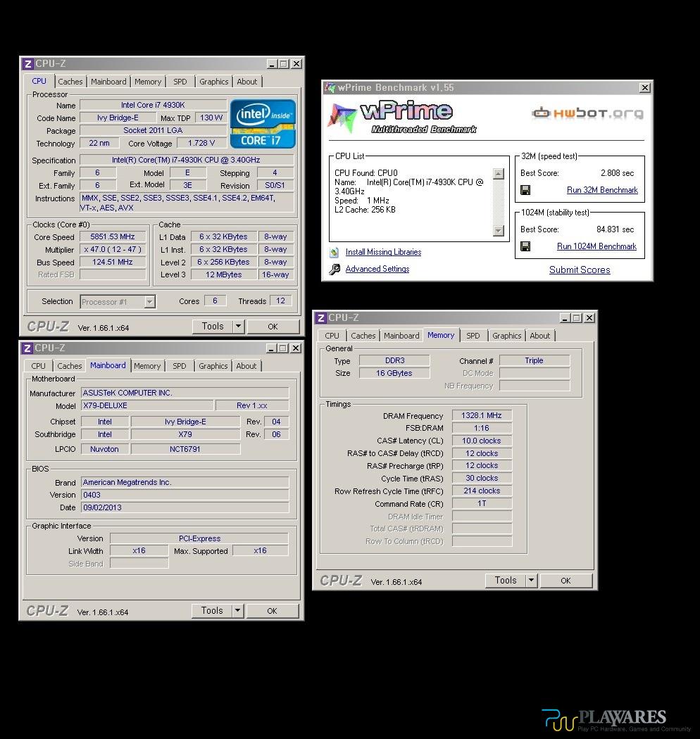Click the CPU-Z Z icon in CPU window title
This screenshot has width=700, height=739.
(28, 63)
